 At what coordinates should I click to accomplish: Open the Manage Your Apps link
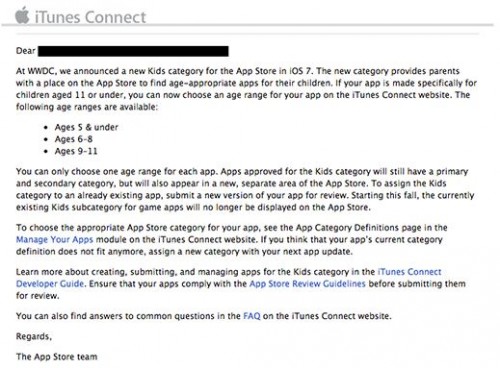55,239
